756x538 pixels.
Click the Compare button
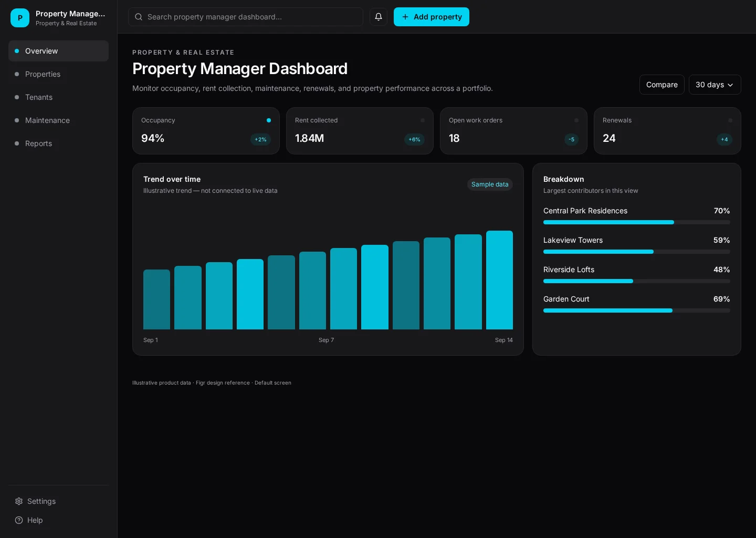click(661, 85)
